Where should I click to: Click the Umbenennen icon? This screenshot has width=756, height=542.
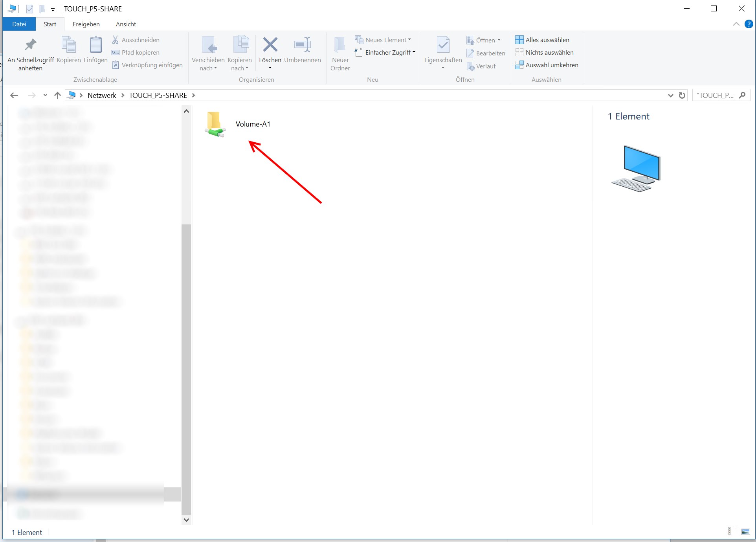[x=303, y=45]
